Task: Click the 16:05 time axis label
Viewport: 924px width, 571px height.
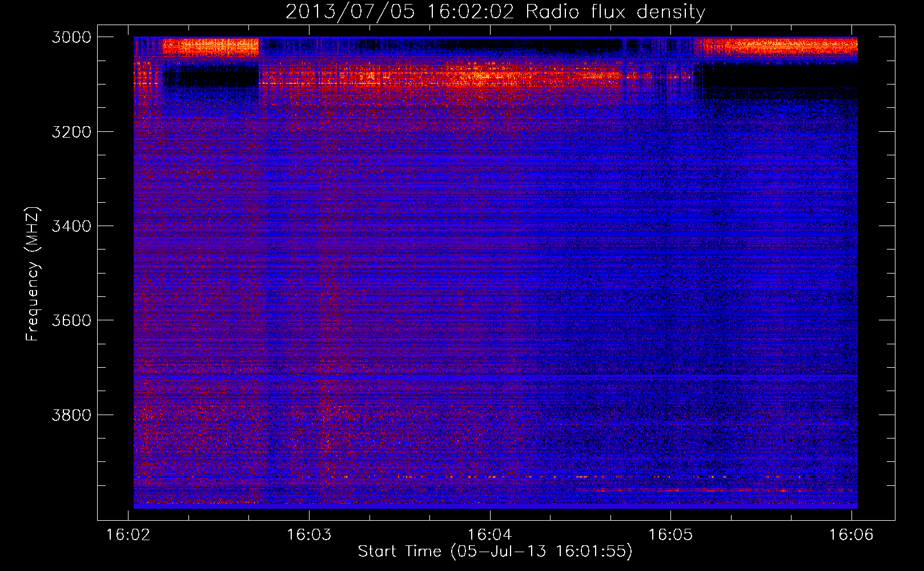Action: (x=670, y=535)
